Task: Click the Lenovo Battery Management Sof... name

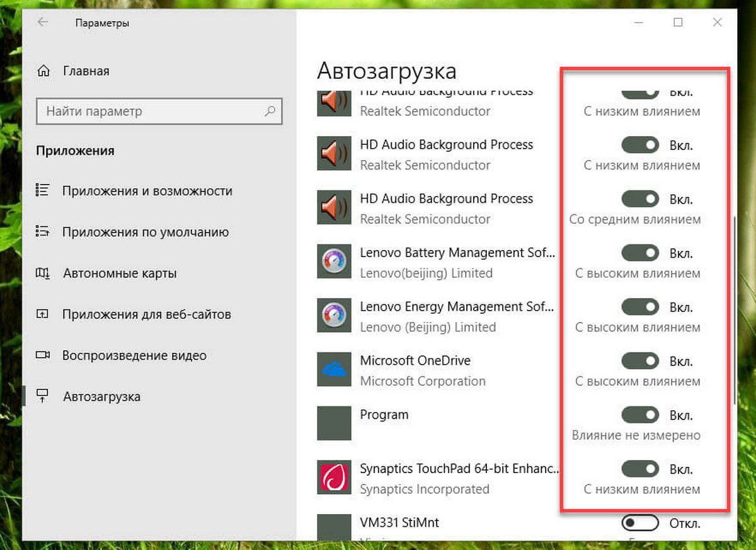Action: pyautogui.click(x=458, y=253)
